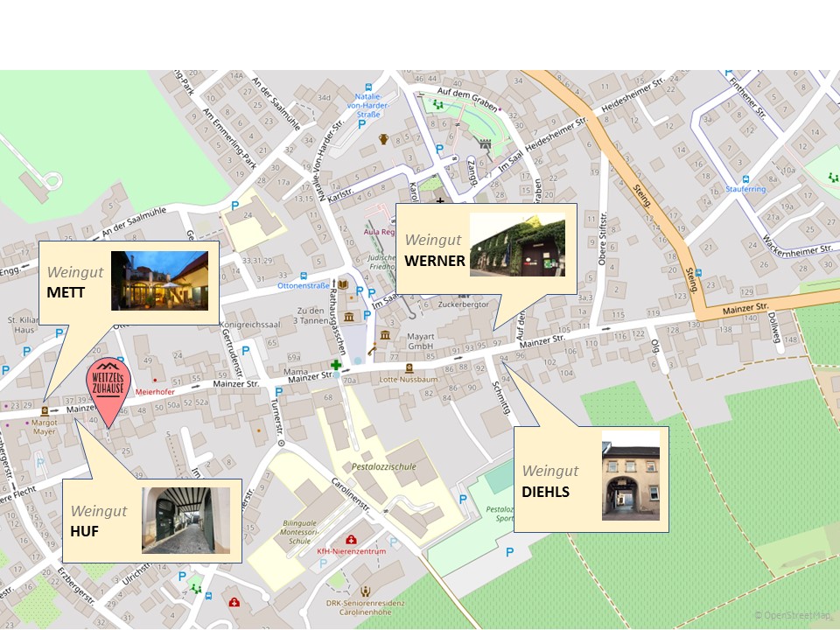Viewport: 840px width, 630px height.
Task: Open the Weingut Werner photo thumbnail
Action: 517,245
